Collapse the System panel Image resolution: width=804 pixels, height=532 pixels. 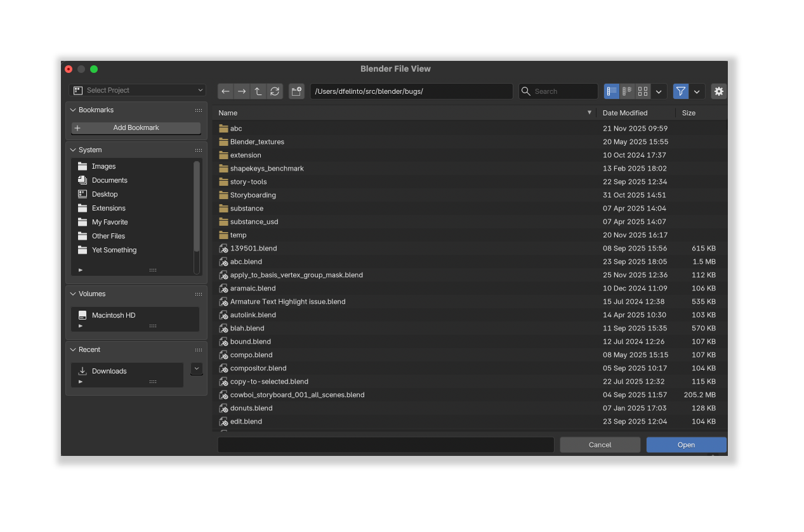[73, 150]
